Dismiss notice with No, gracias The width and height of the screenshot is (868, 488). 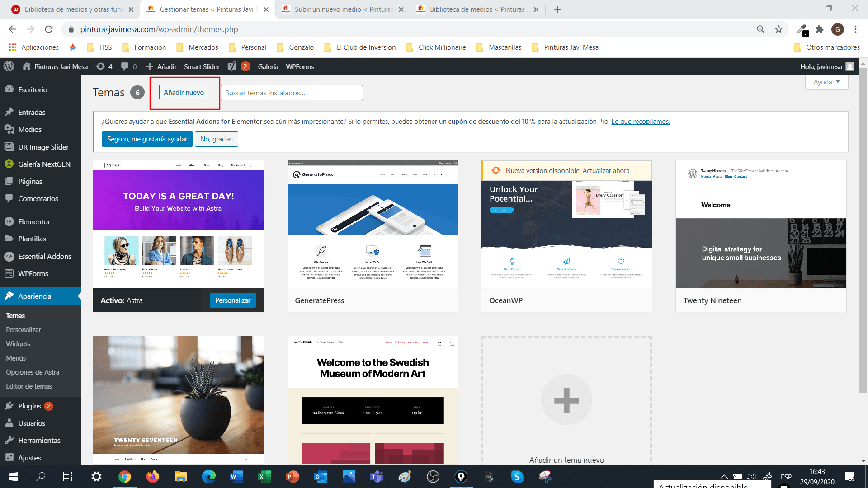pyautogui.click(x=217, y=139)
